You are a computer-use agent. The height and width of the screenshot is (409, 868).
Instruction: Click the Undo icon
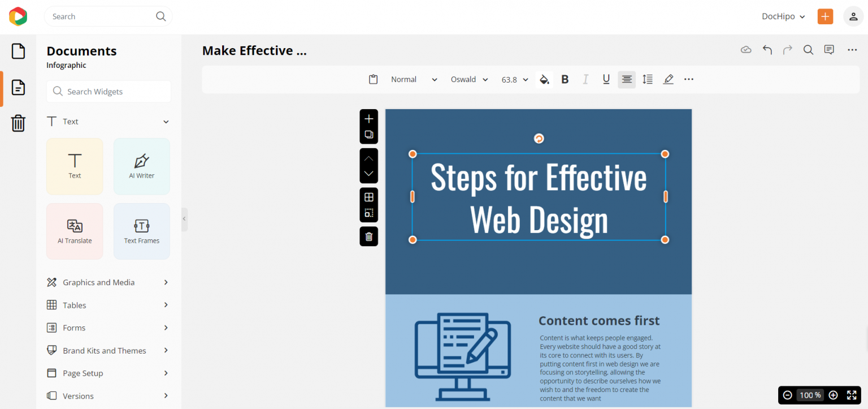[767, 50]
